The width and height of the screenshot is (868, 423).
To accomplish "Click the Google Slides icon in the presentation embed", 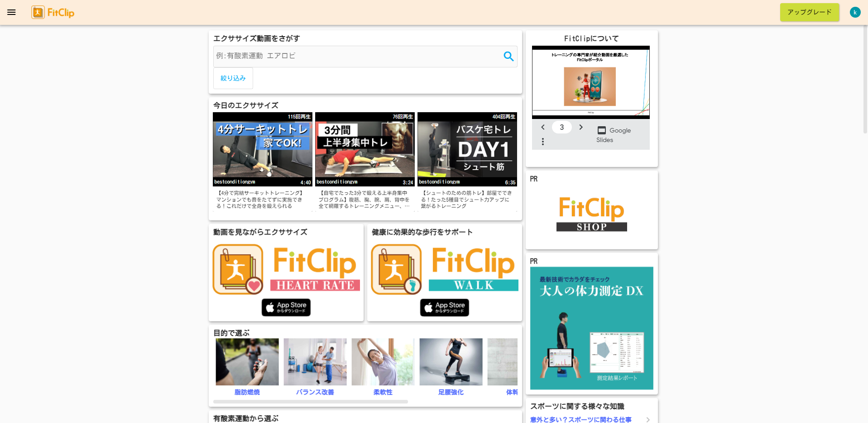I will coord(602,130).
